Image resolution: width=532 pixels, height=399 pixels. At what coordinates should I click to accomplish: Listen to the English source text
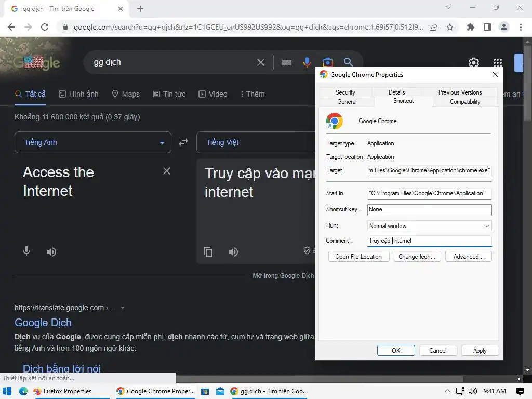click(x=51, y=252)
